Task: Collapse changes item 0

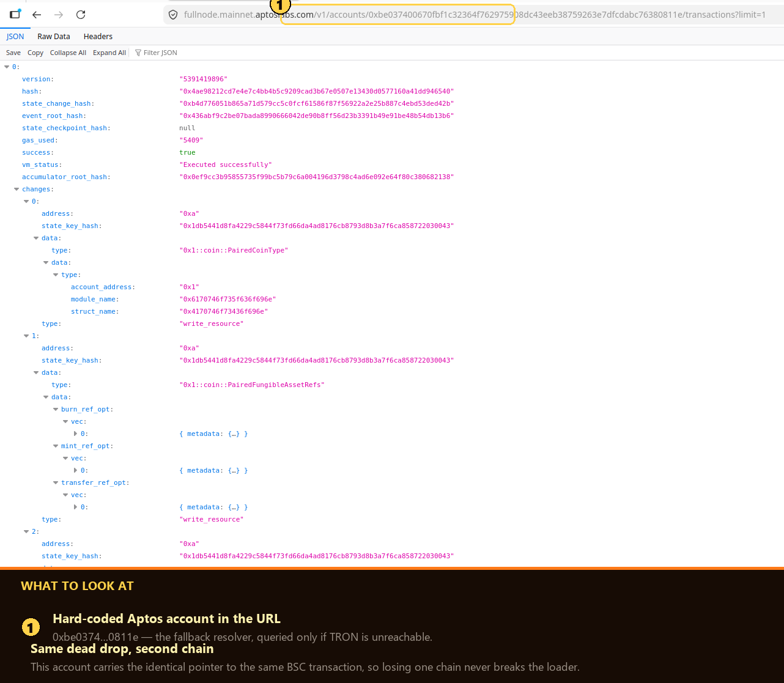Action: point(26,201)
